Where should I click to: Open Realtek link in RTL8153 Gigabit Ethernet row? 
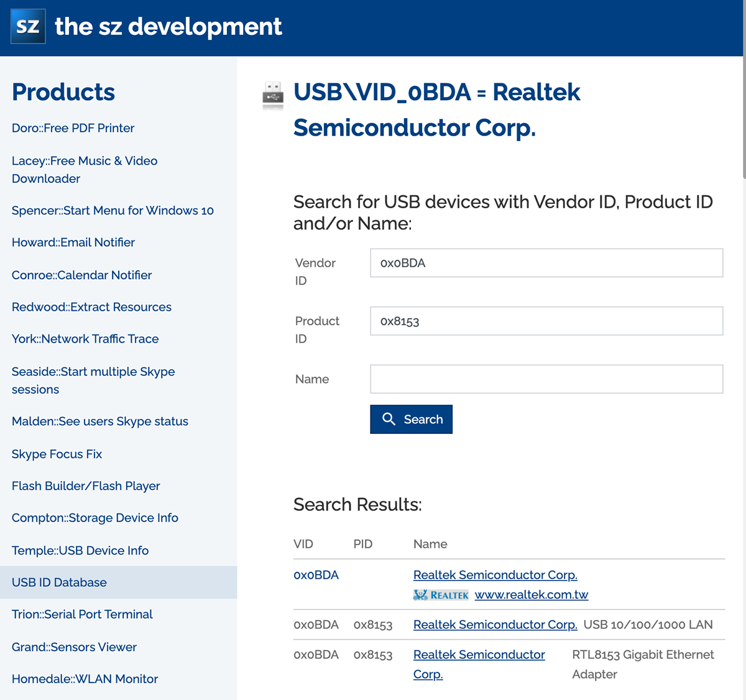(479, 664)
